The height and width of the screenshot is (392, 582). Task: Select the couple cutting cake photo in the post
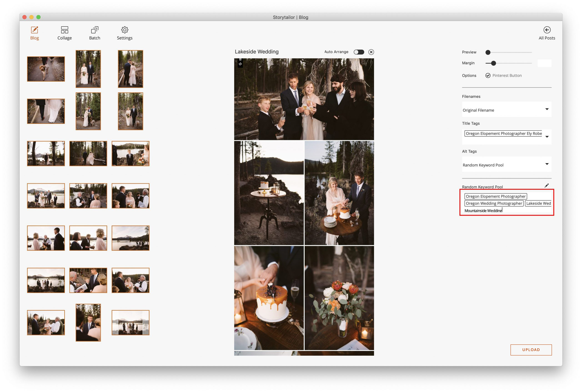click(339, 193)
